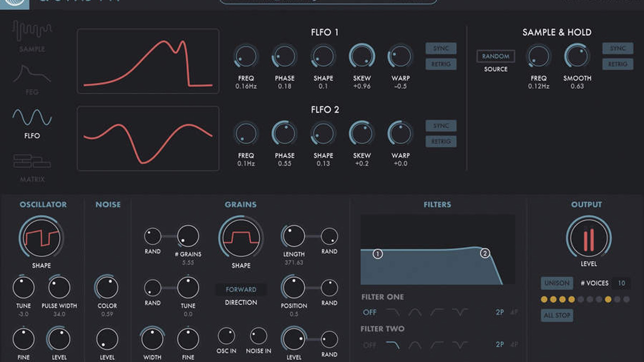Image resolution: width=644 pixels, height=362 pixels.
Task: Change the grain DIRECTION from FORWARD
Action: pyautogui.click(x=240, y=289)
